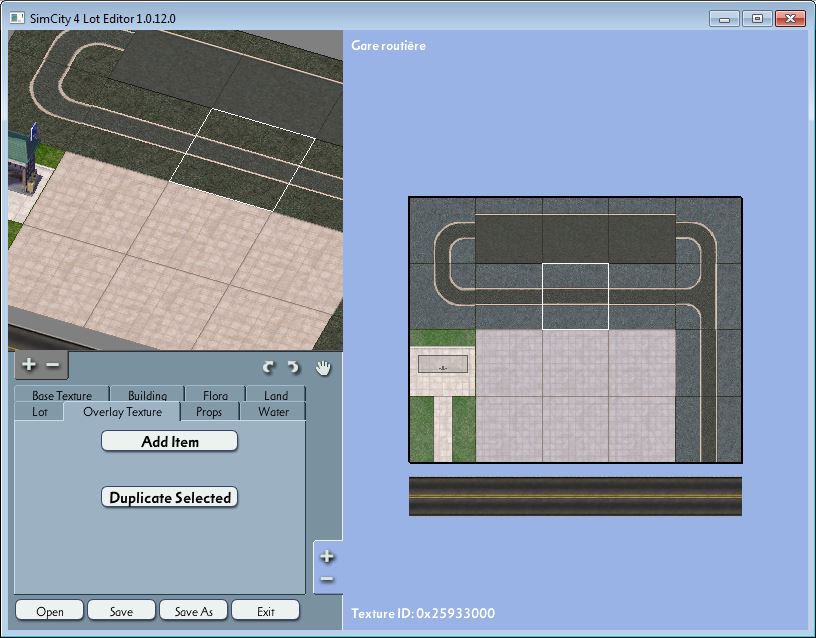Maximize the Lot Editor window
The image size is (816, 638).
click(757, 19)
